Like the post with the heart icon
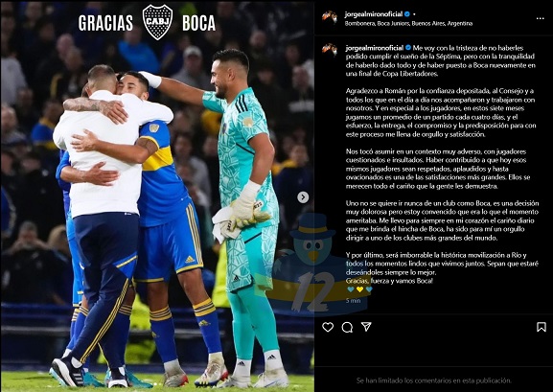Viewport: 553px width, 392px height. pyautogui.click(x=328, y=327)
